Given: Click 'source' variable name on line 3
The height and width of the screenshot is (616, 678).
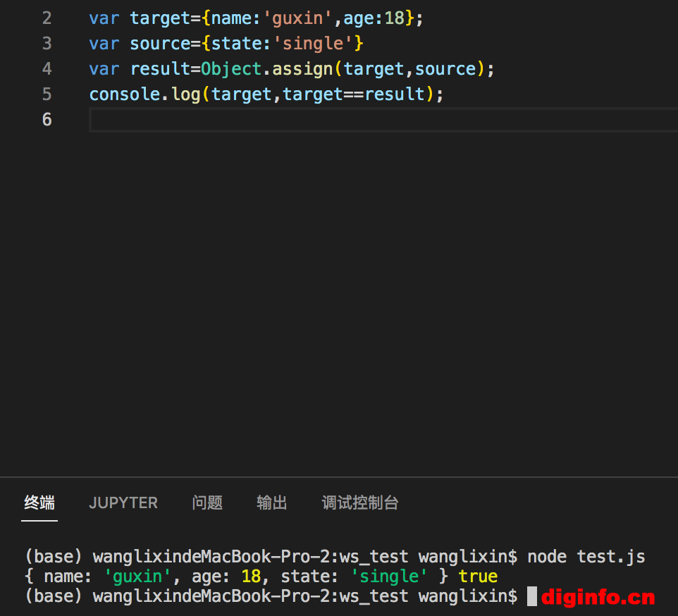Looking at the screenshot, I should [160, 44].
